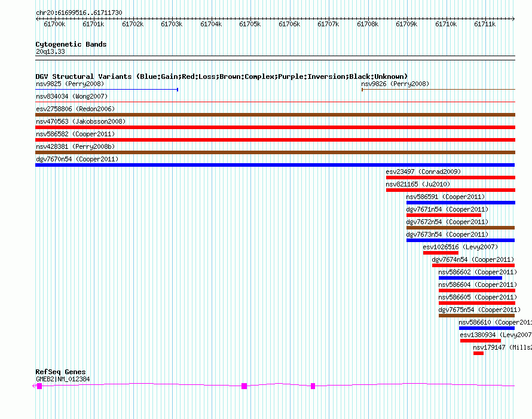This screenshot has width=532, height=419.
Task: Open the nsv821165 (Ju2010) variant label
Action: [418, 184]
